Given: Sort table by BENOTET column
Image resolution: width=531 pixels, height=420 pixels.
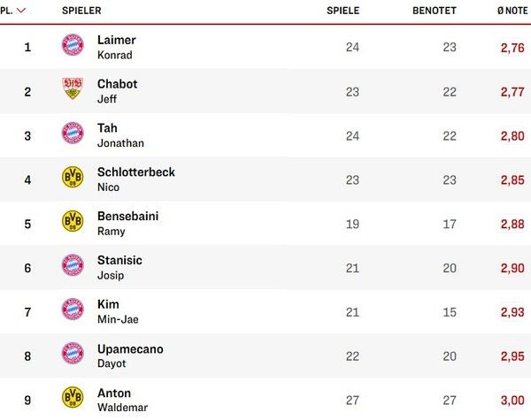Looking at the screenshot, I should point(434,11).
